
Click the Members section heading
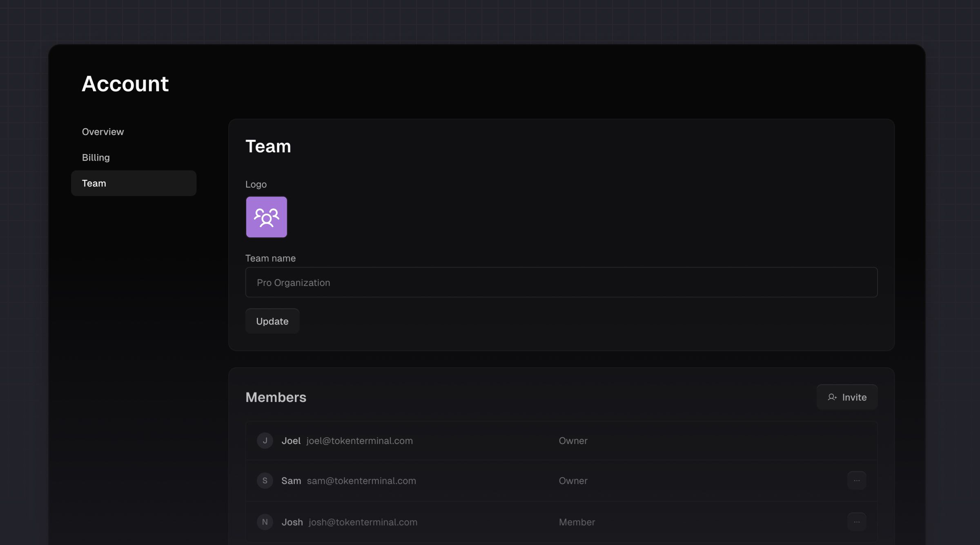276,397
